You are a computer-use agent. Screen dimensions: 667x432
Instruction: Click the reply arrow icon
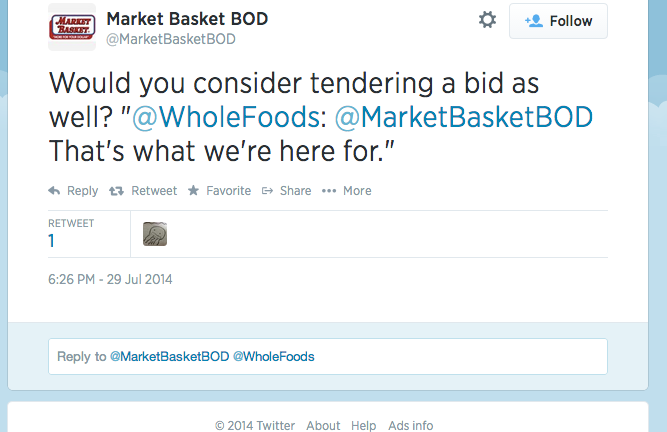point(54,191)
